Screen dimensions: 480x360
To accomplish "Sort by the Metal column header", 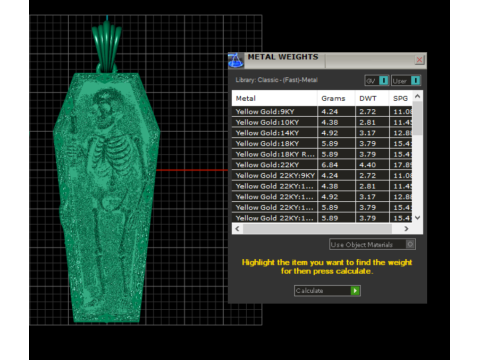I will point(274,98).
